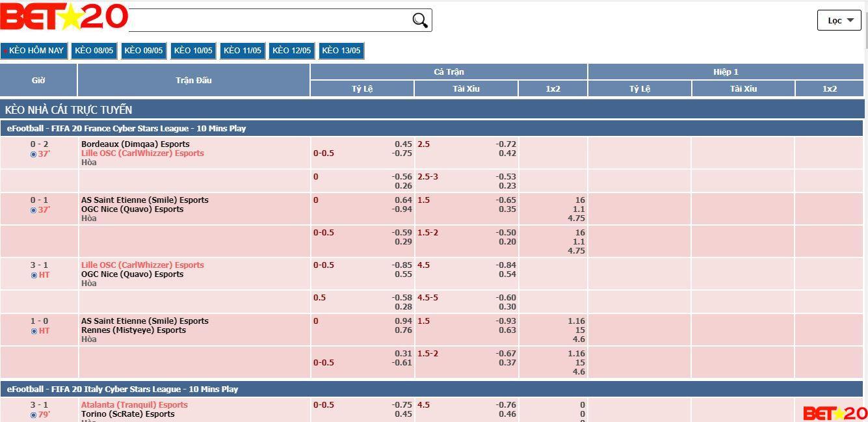Go to the KÈO 13/05 tab

(x=341, y=51)
